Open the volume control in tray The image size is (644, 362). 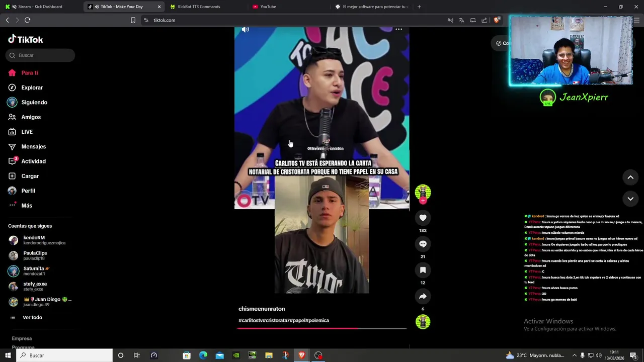pos(599,355)
